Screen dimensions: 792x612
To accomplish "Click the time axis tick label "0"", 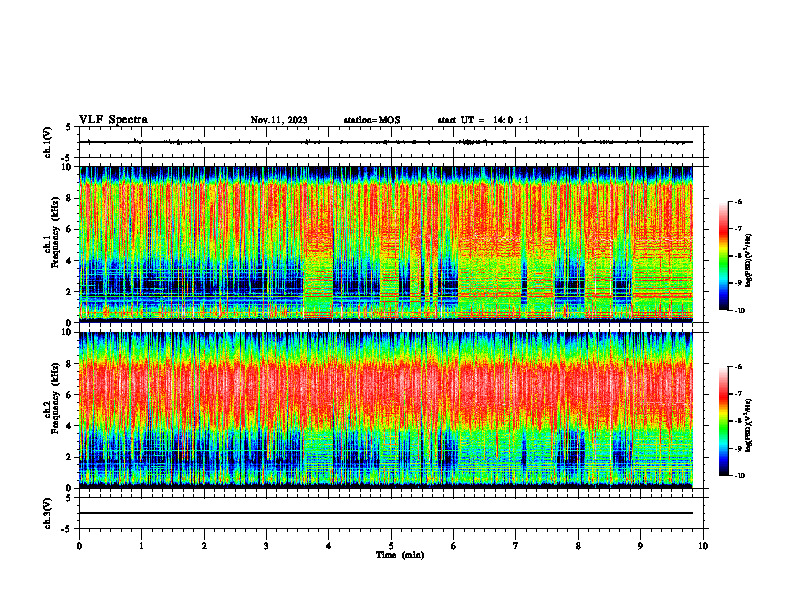I will [x=79, y=546].
